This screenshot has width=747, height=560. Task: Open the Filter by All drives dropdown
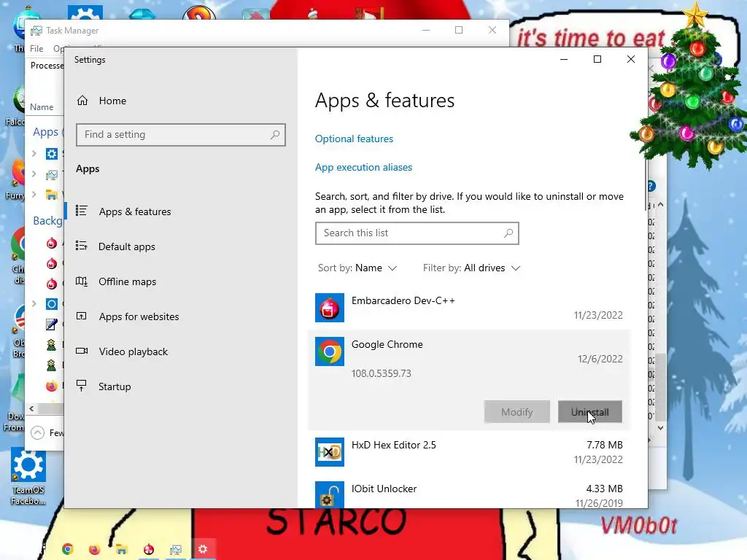pyautogui.click(x=472, y=268)
